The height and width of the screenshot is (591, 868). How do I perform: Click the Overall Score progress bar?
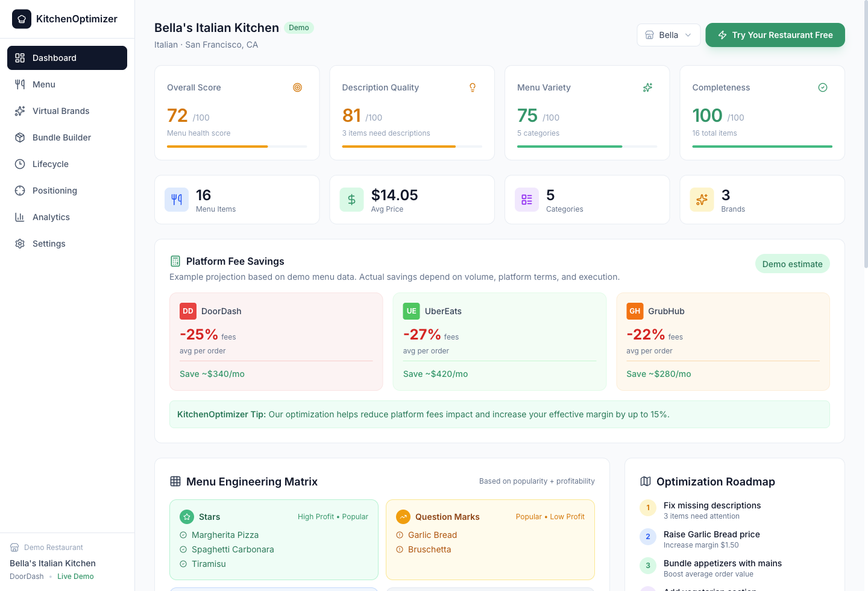[237, 147]
